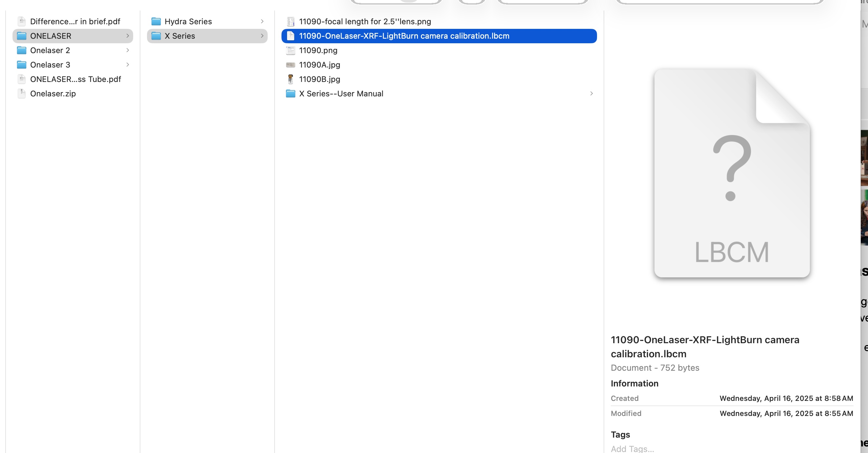The height and width of the screenshot is (453, 868).
Task: Click the 11090A.jpg thumbnail icon
Action: coord(290,65)
